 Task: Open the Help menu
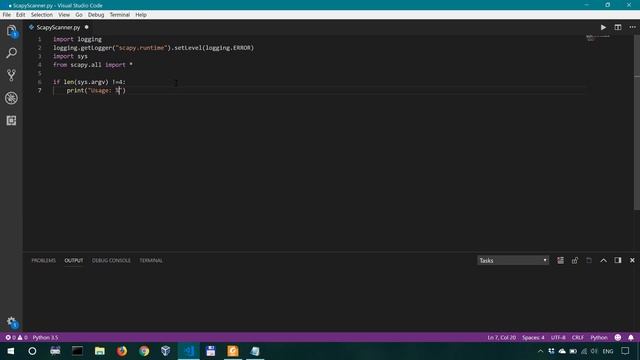point(141,15)
